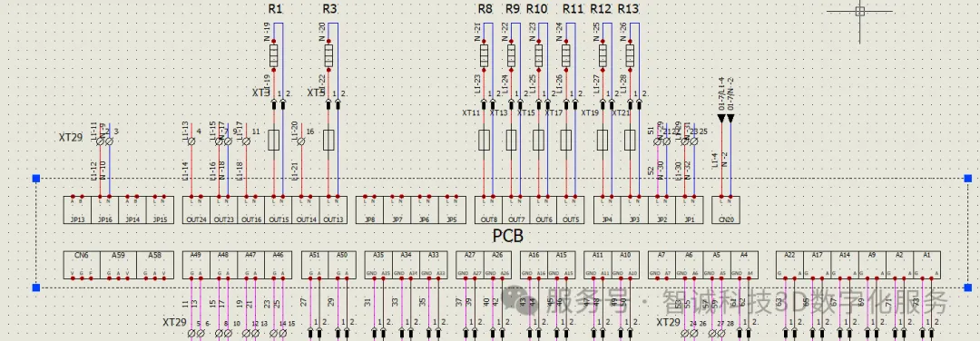Select the A26 input block
The height and width of the screenshot is (341, 980).
click(497, 265)
